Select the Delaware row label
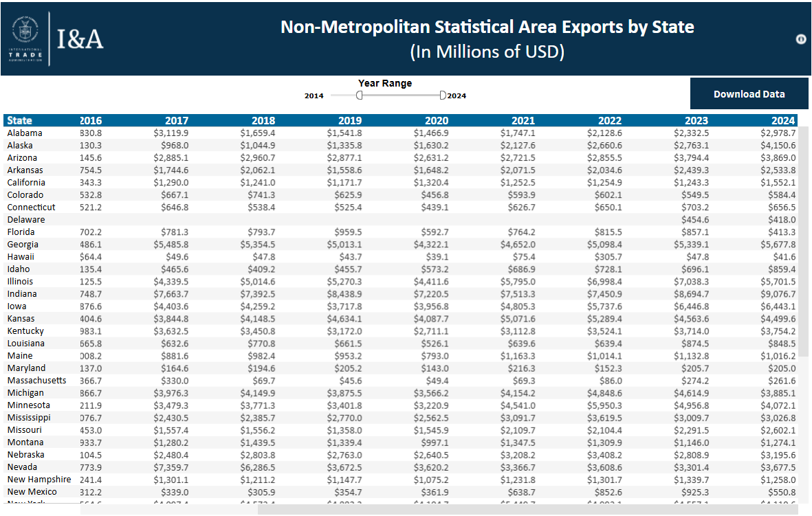This screenshot has height=516, width=812. [26, 220]
